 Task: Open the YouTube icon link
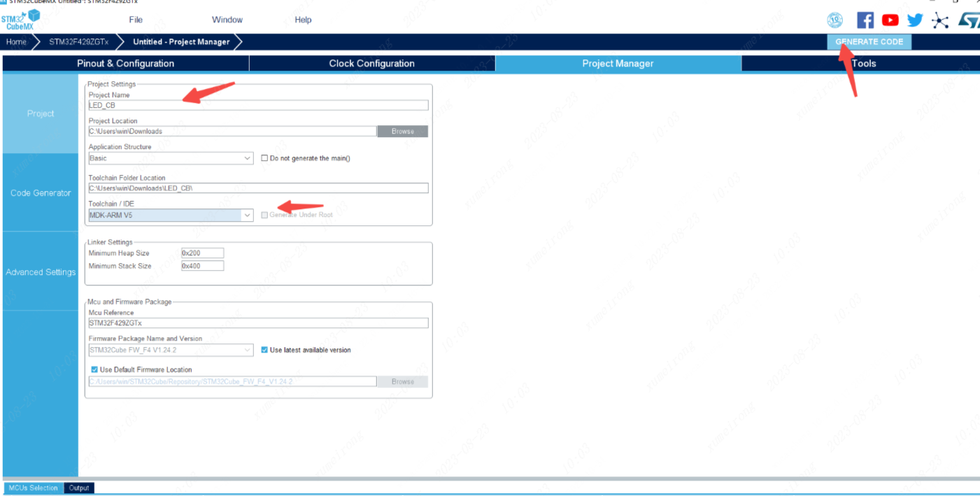tap(890, 20)
